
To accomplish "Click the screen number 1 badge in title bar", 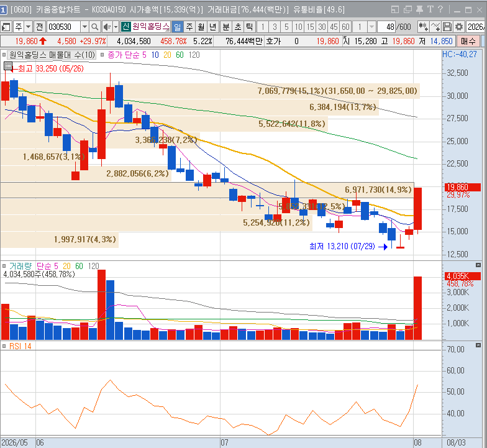I will coord(3,10).
